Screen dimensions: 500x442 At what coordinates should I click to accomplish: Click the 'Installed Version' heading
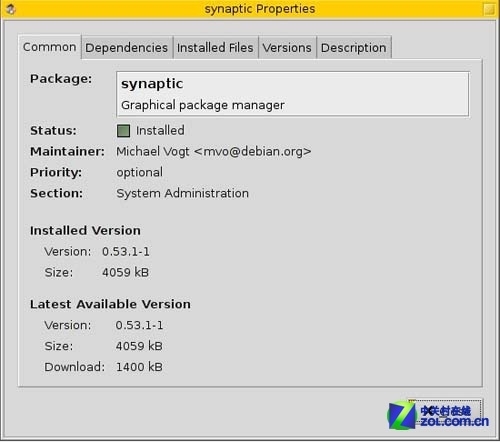click(85, 231)
